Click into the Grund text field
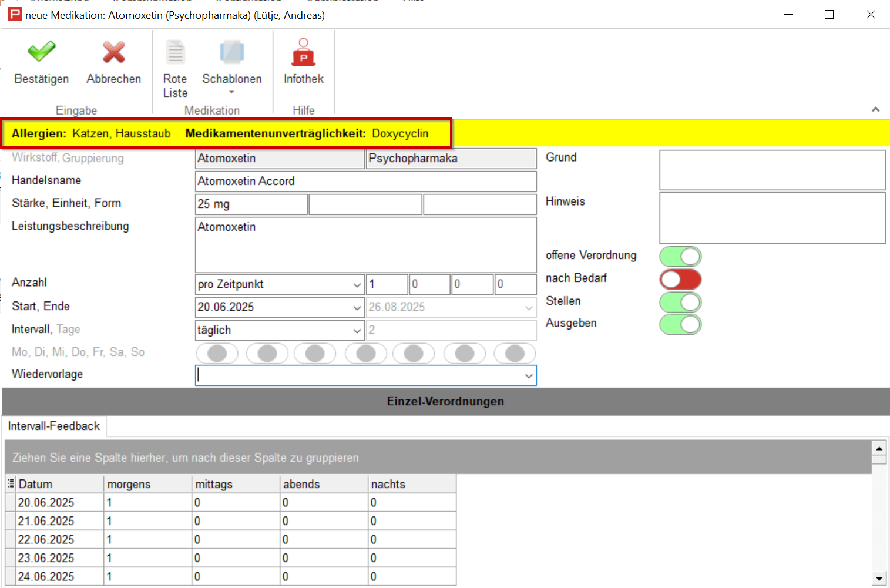The width and height of the screenshot is (890, 588). 772,170
